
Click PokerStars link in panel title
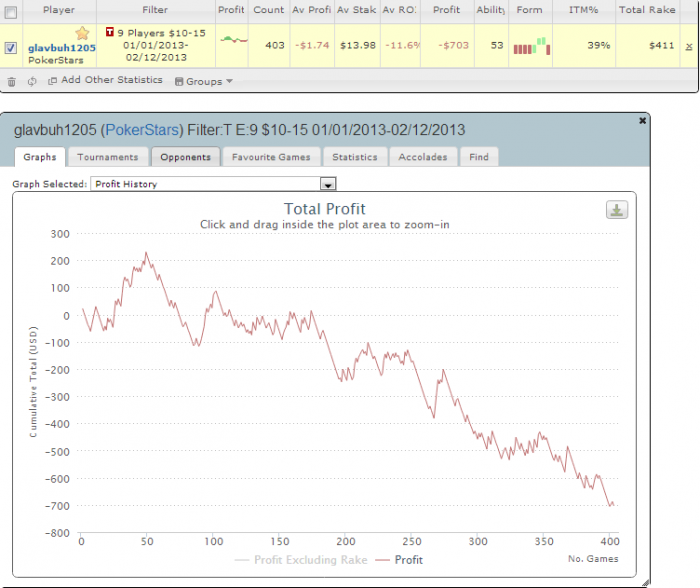pos(142,130)
